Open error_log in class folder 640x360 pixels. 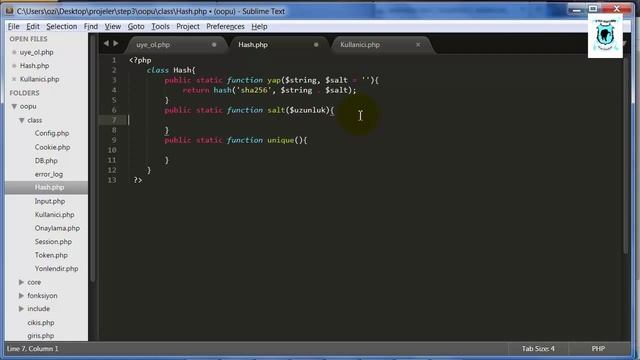pyautogui.click(x=49, y=174)
